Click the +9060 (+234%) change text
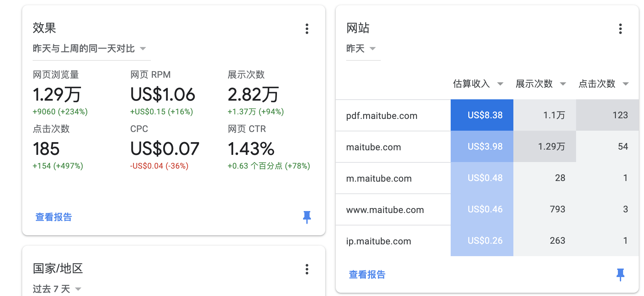 coord(60,112)
